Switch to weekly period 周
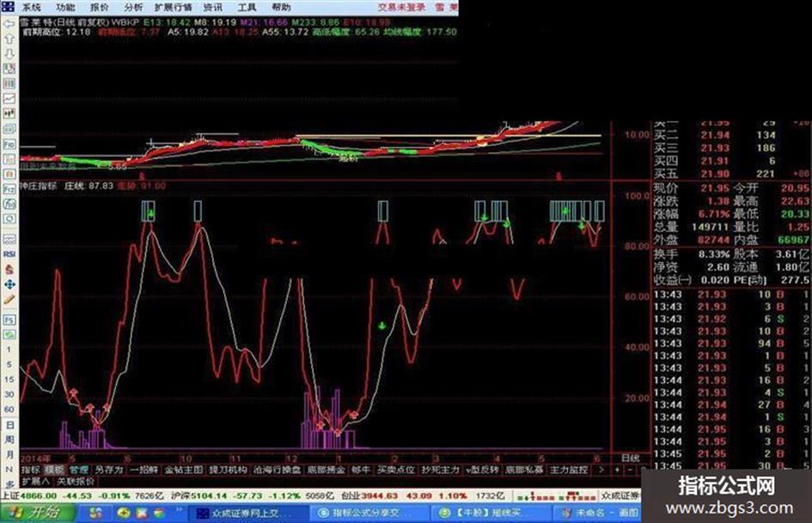The height and width of the screenshot is (523, 812). (9, 440)
